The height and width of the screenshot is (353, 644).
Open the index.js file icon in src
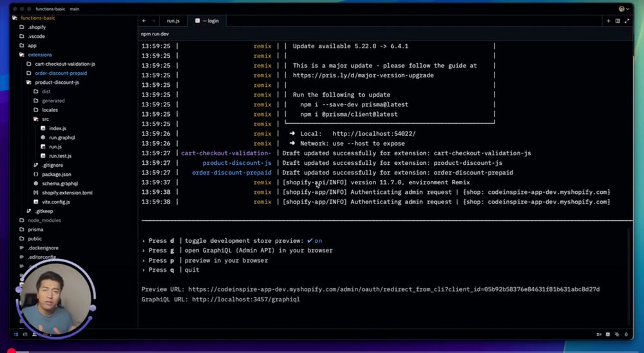(43, 128)
